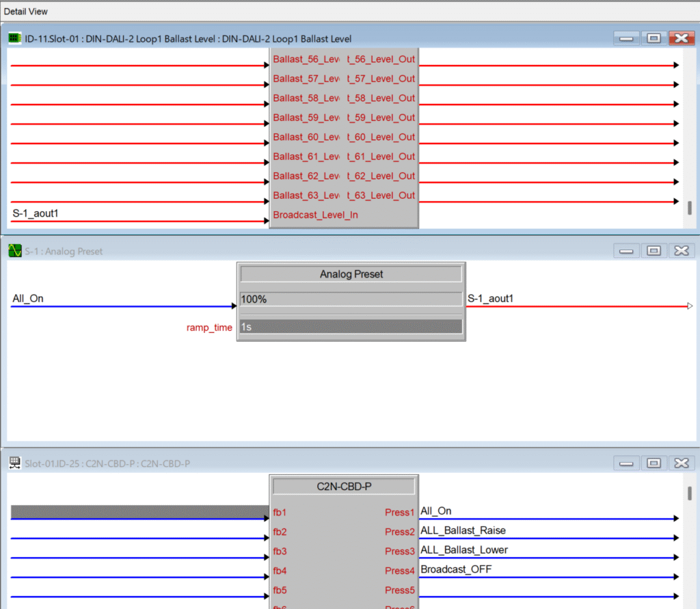Click the DIN-DALI-2 window's green chip icon

[14, 39]
